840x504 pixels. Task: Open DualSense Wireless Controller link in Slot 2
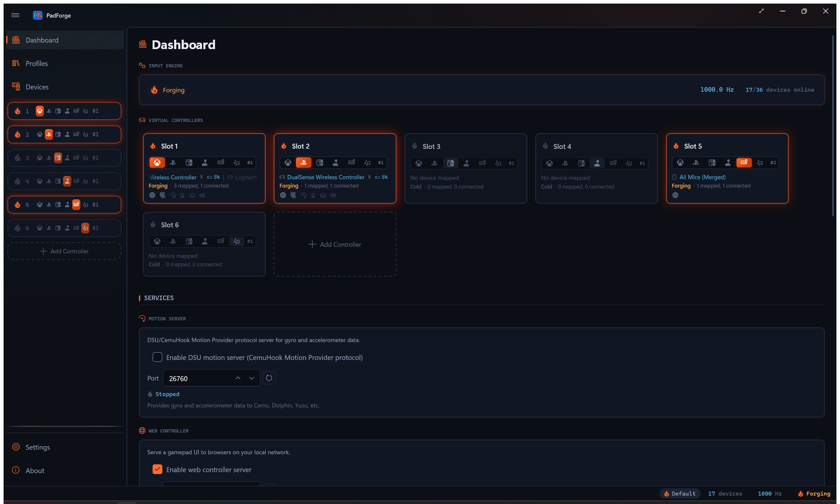(326, 177)
